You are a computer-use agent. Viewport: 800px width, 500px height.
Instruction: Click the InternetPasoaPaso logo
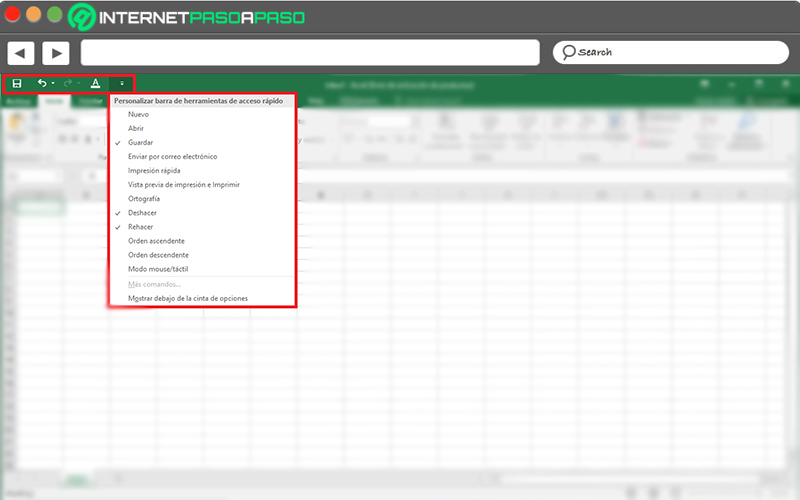pyautogui.click(x=188, y=17)
